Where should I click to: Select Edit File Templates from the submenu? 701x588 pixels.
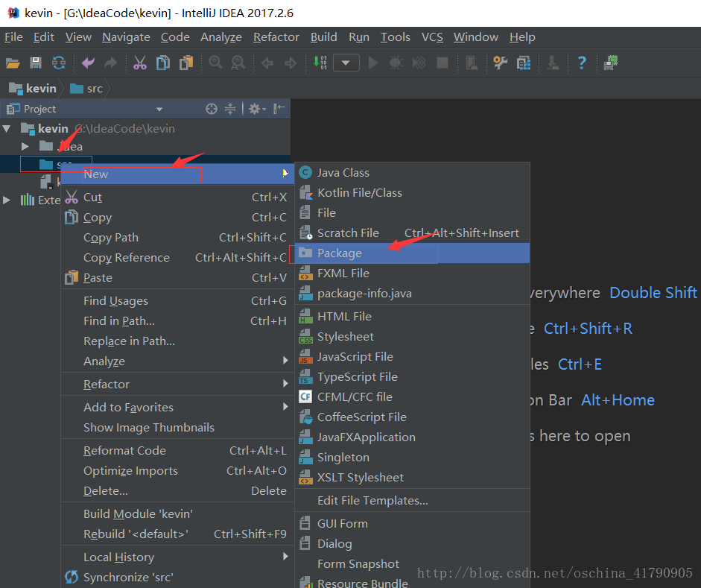[372, 500]
